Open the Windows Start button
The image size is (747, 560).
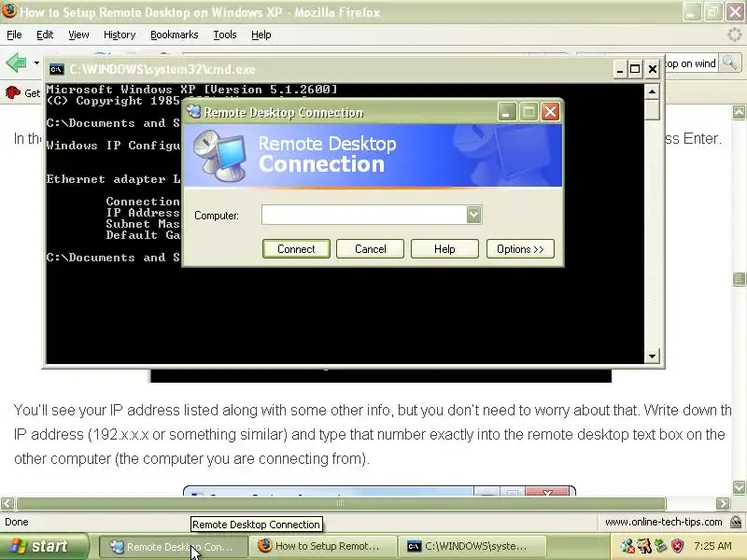coord(44,546)
